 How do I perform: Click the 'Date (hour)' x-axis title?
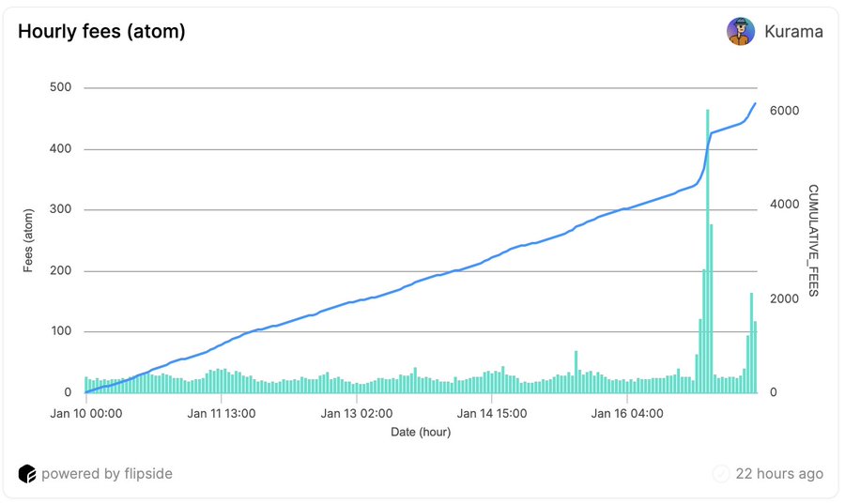tap(421, 432)
